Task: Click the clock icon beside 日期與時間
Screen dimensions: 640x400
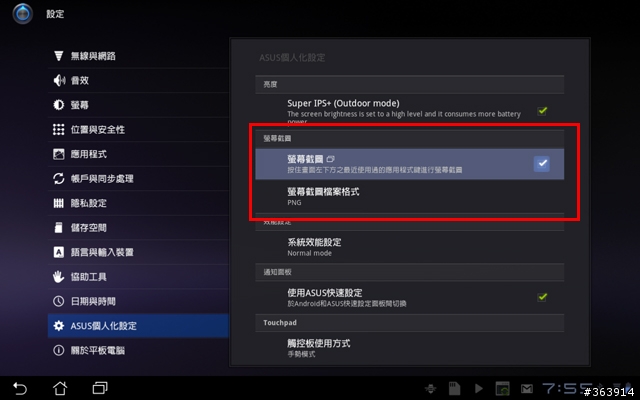Action: click(x=58, y=301)
